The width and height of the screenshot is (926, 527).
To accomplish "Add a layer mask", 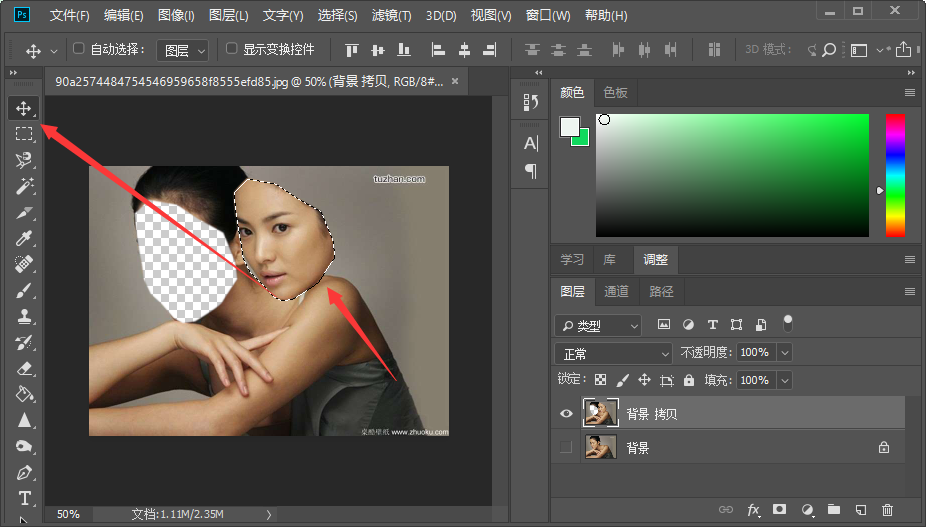I will pyautogui.click(x=780, y=509).
